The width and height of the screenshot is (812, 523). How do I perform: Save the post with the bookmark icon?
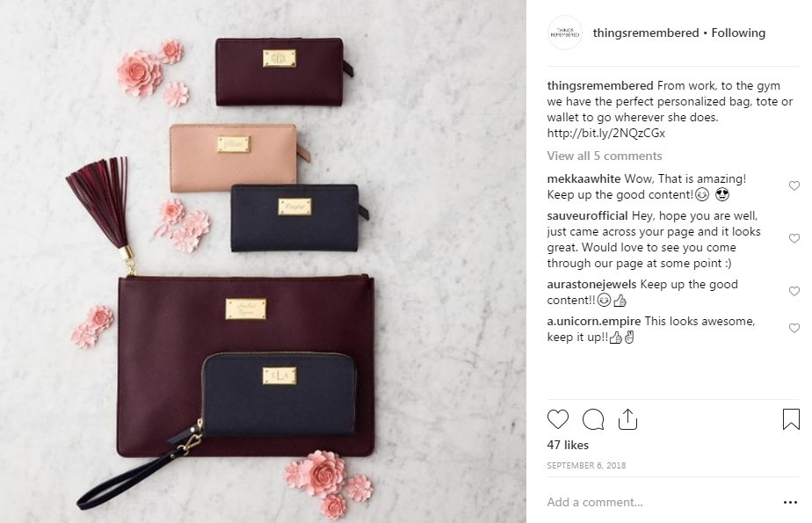coord(791,419)
